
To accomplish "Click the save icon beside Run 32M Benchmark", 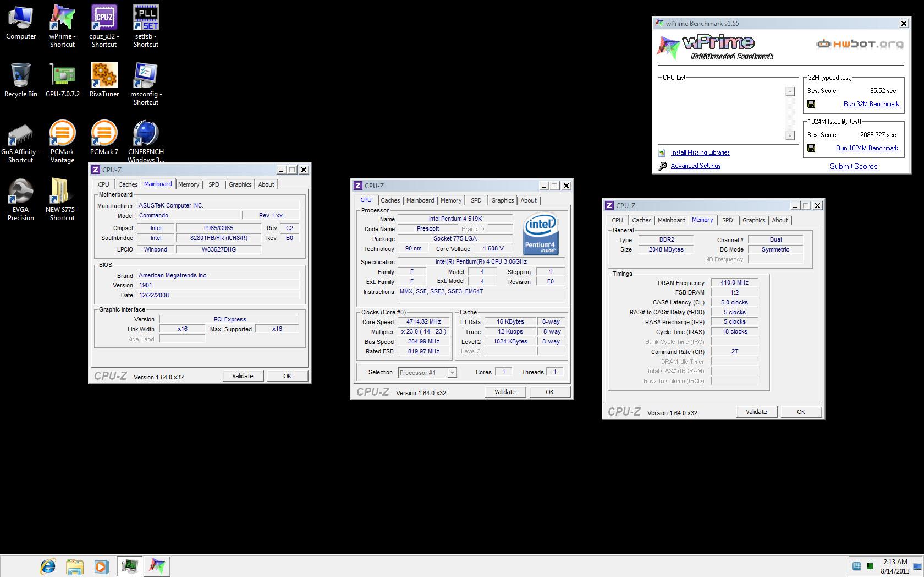I will [x=811, y=104].
